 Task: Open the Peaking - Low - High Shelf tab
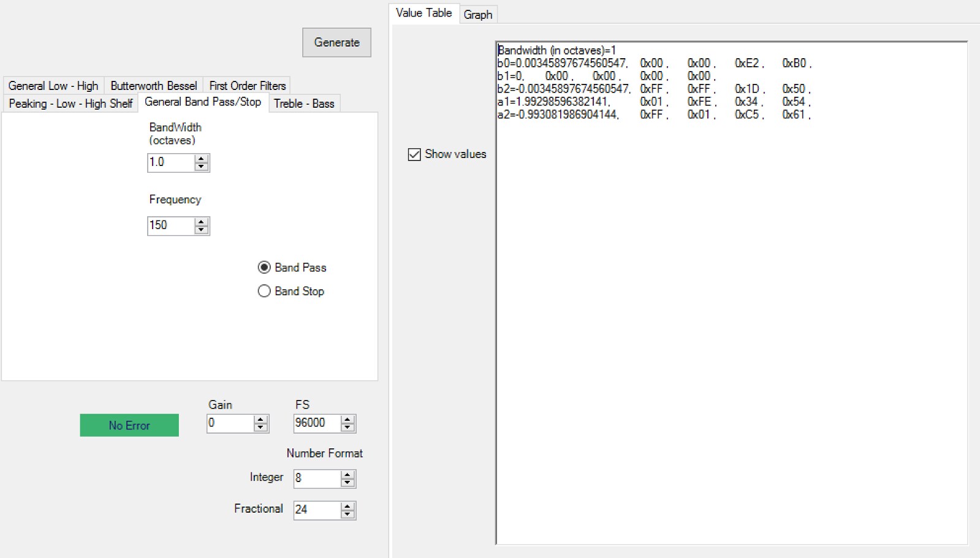tap(70, 104)
